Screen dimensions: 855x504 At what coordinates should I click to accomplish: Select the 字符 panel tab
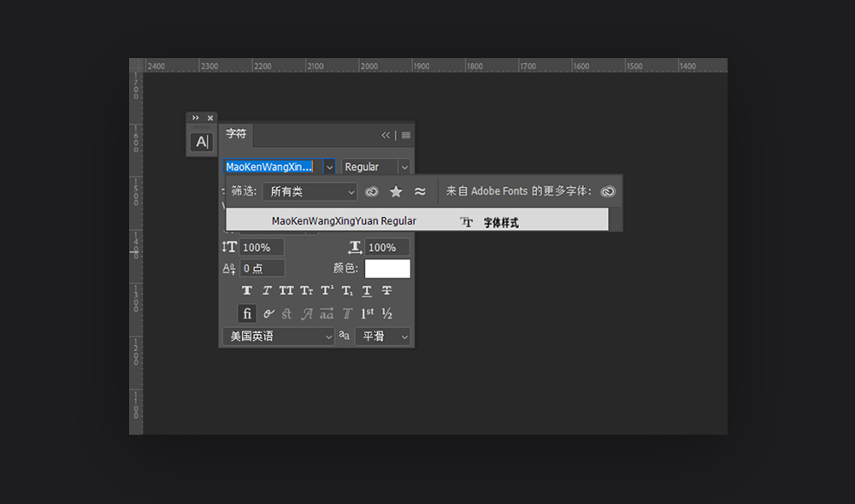tap(236, 134)
